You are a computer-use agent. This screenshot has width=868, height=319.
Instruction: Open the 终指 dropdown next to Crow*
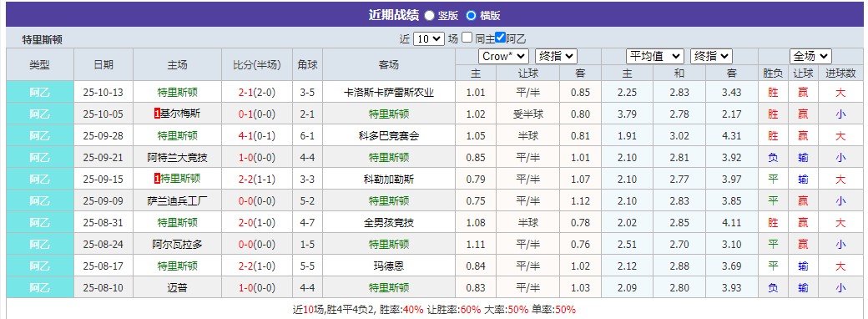tap(557, 56)
